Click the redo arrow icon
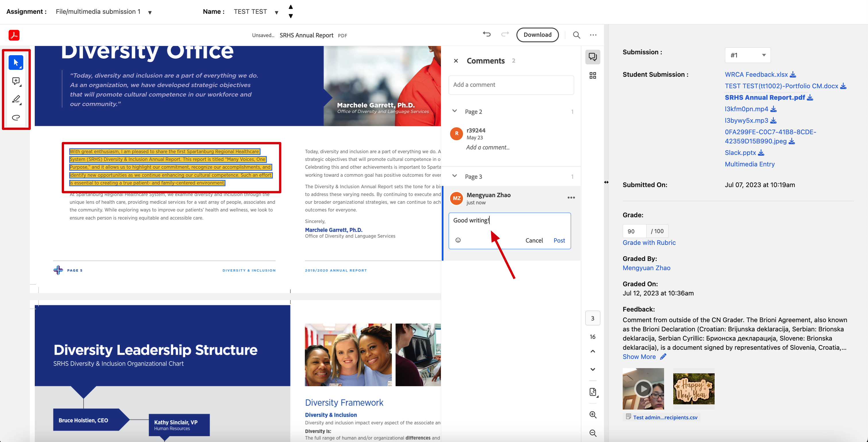Screen dimensions: 868x442 point(505,34)
